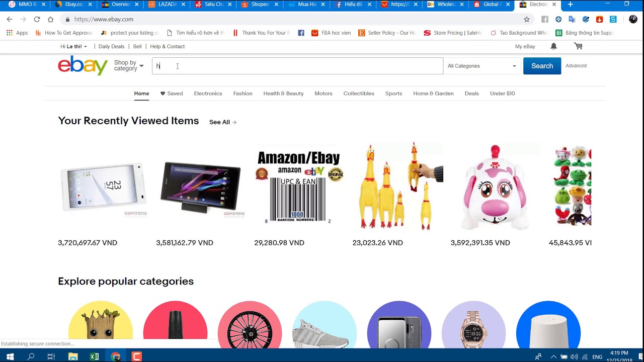Open the Health & Beauty category
644x362 pixels.
(x=283, y=94)
